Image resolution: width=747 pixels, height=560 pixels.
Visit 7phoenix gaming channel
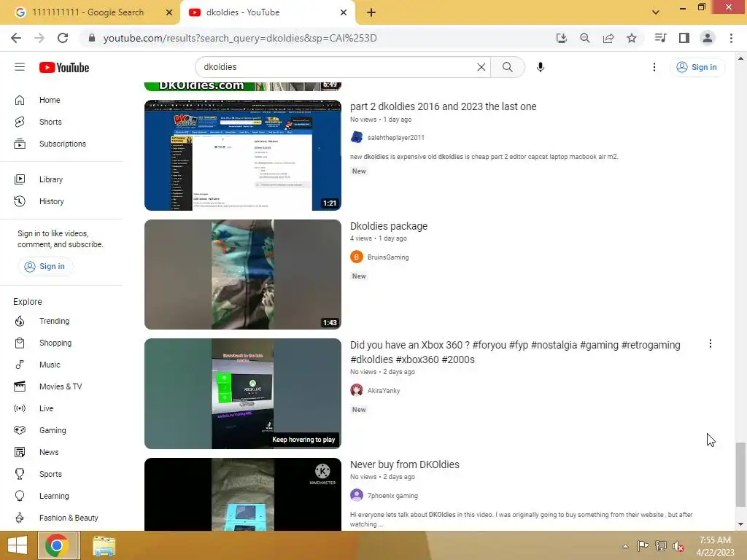(392, 496)
